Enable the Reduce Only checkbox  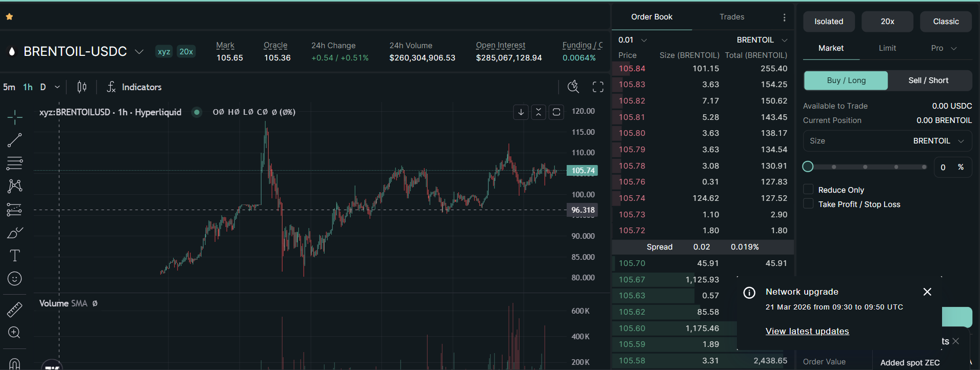tap(808, 190)
